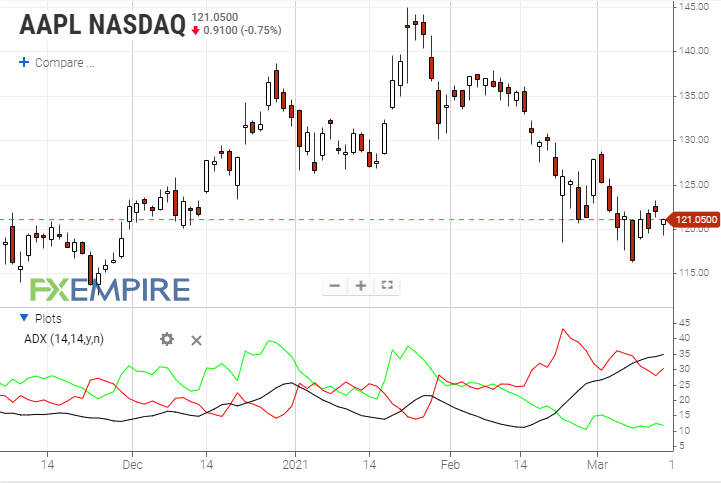Click the 2021 date axis label
This screenshot has width=721, height=483.
pos(295,465)
